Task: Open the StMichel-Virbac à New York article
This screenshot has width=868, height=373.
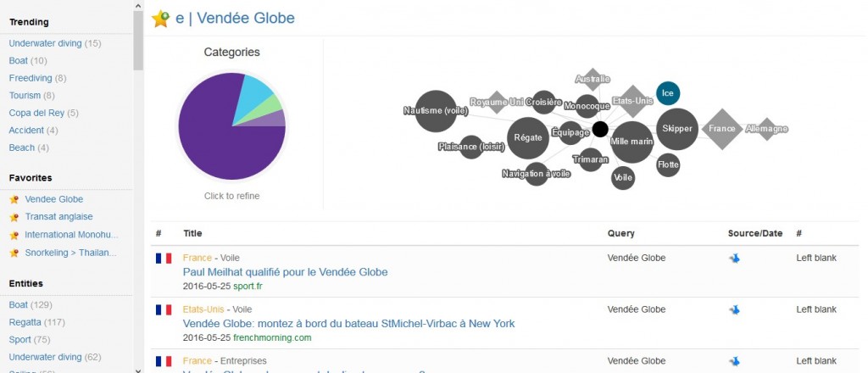Action: 348,324
